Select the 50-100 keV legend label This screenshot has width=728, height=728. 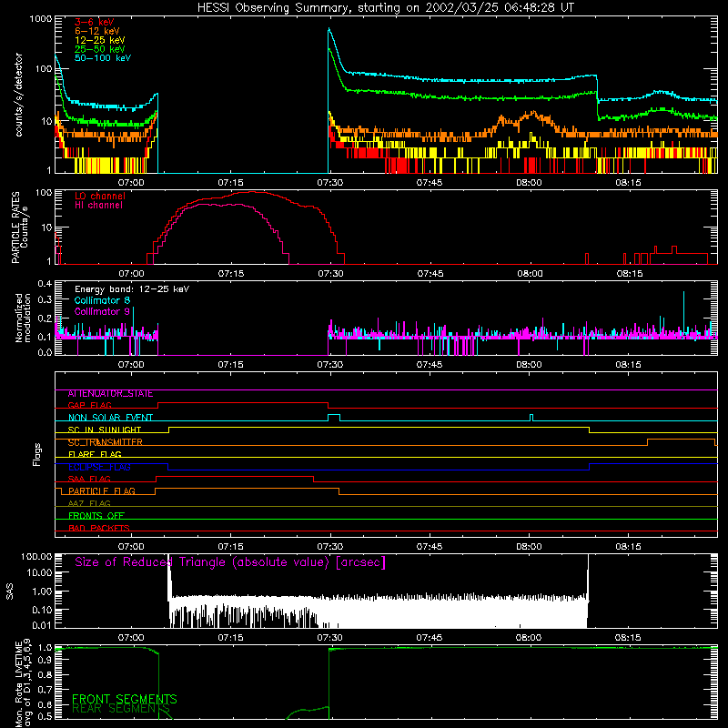coord(103,58)
